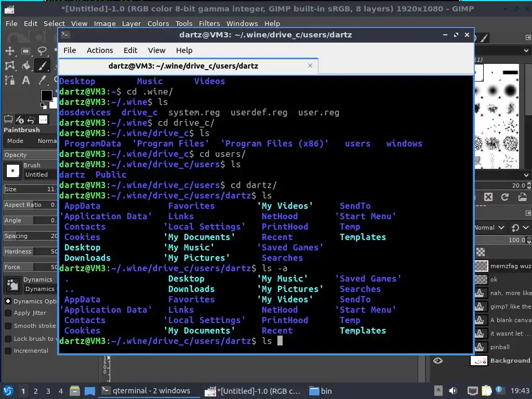This screenshot has height=399, width=532.
Task: Expand the Dynamics Options section
Action: [x=8, y=301]
